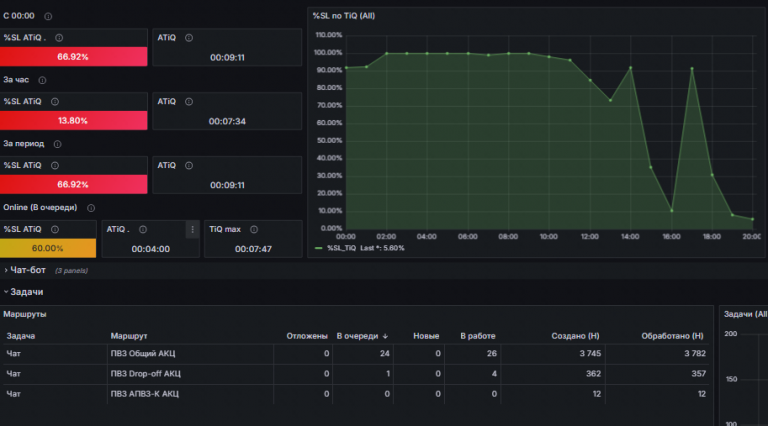Open %SL по TiQ (All) panel title menu
Image resolution: width=768 pixels, height=426 pixels.
click(x=344, y=16)
